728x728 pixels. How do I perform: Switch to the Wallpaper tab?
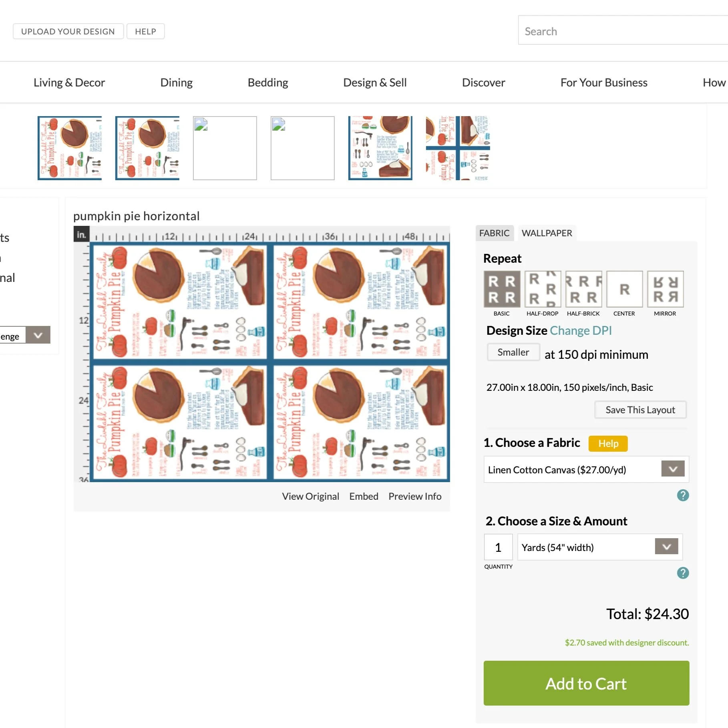click(x=547, y=233)
